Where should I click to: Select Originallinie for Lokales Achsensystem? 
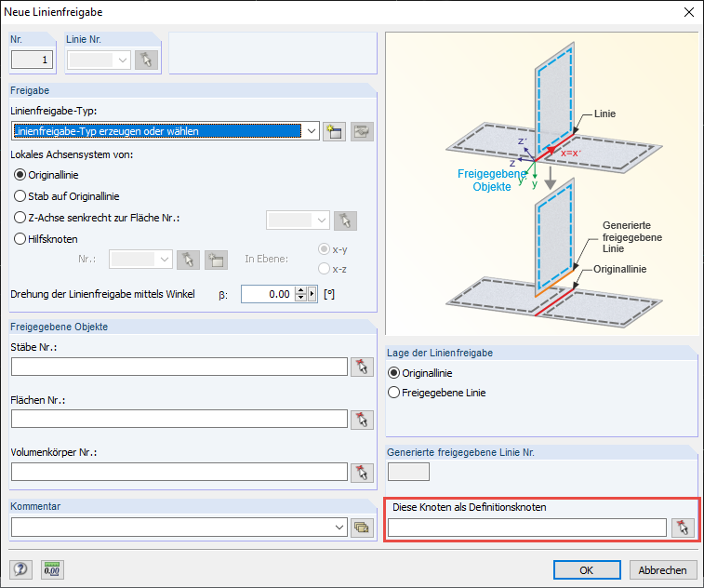click(x=46, y=175)
